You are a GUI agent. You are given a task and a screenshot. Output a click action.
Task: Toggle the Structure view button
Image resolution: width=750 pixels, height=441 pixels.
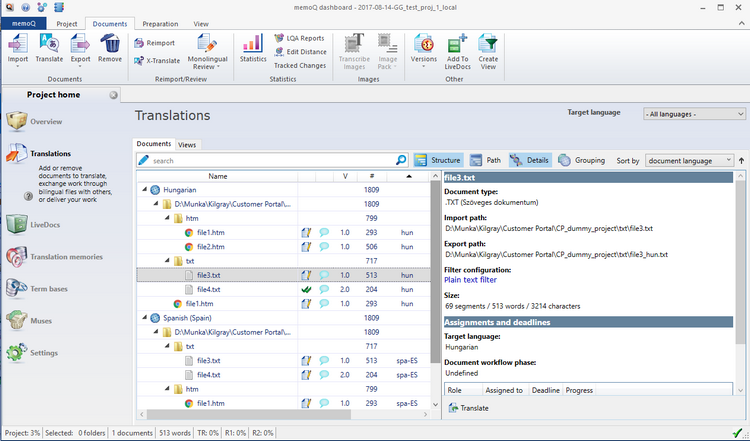click(437, 160)
